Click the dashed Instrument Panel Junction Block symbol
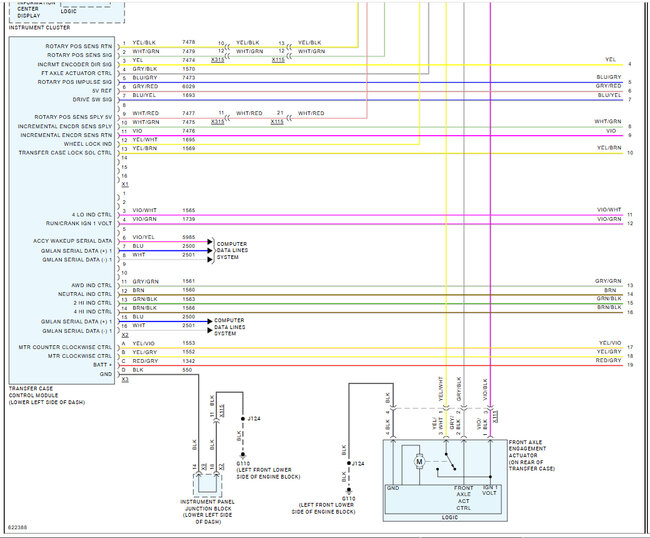 pos(209,484)
